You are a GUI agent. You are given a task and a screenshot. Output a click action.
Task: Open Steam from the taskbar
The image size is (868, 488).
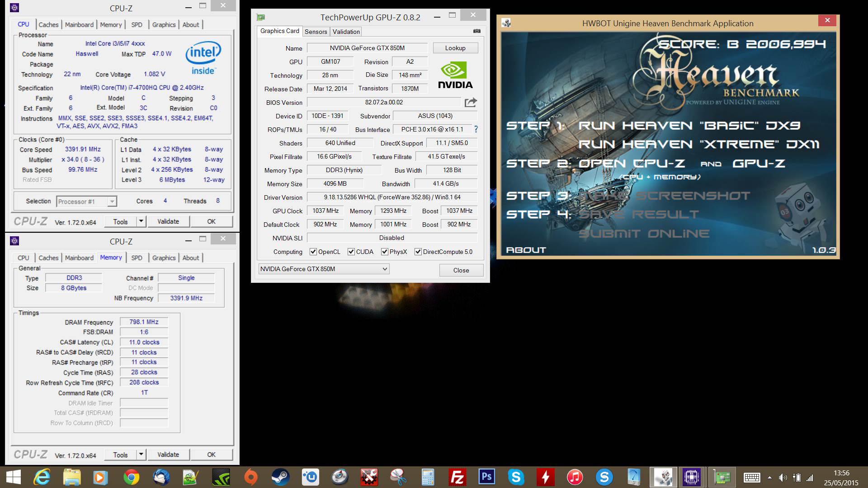(x=280, y=477)
